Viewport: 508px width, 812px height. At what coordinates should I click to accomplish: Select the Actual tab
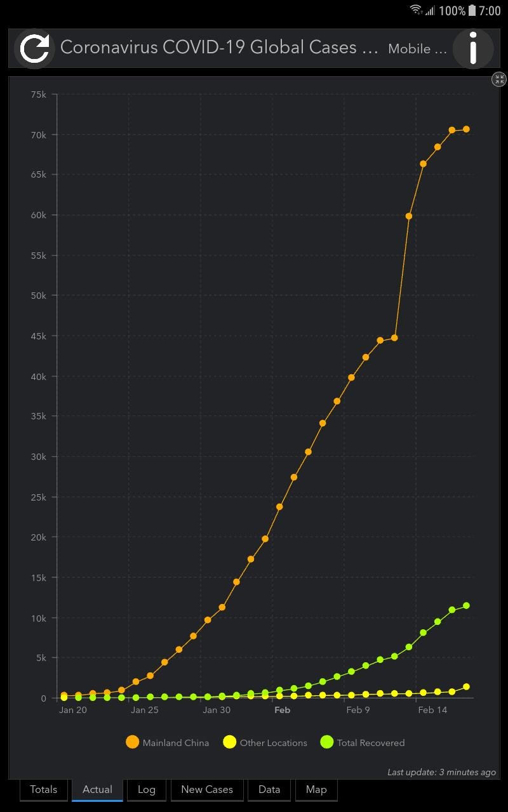click(97, 790)
